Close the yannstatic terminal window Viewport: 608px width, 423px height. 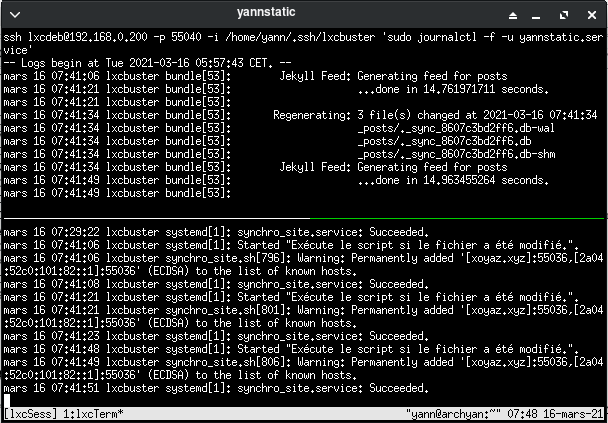pos(591,13)
